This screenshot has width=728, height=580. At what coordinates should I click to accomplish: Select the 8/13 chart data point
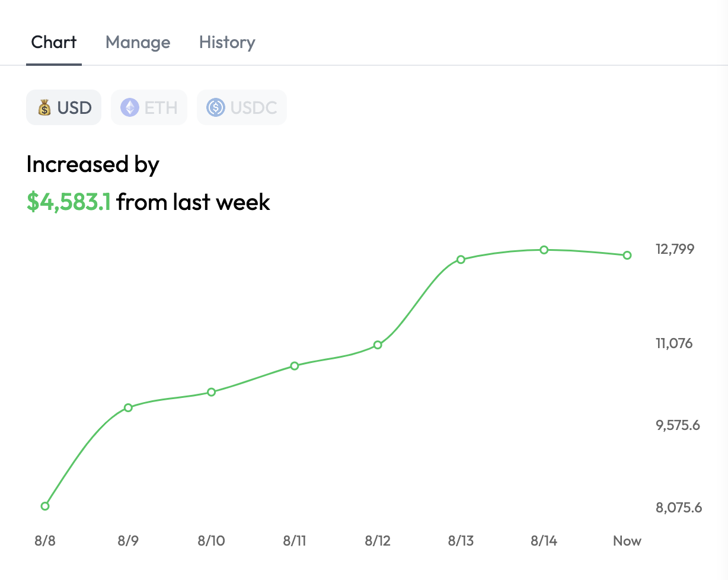(x=461, y=259)
